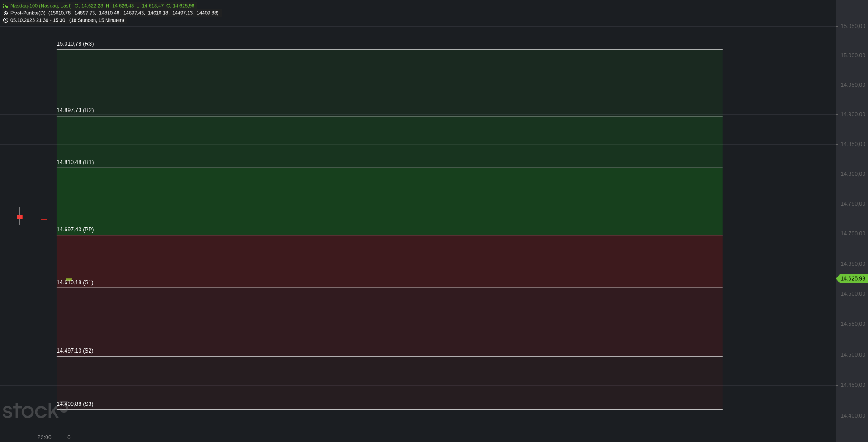Click the 22:00 time axis marker
Screen dimensions: 868x442
click(44, 437)
